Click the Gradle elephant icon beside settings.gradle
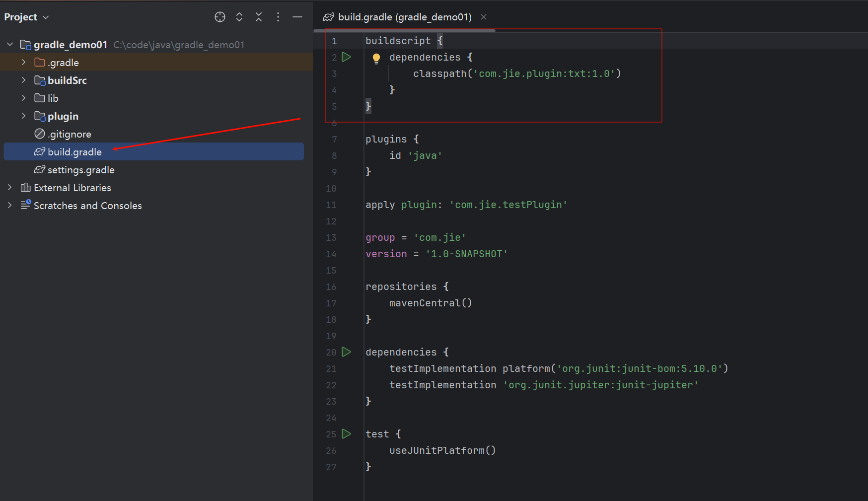The image size is (868, 501). tap(40, 169)
